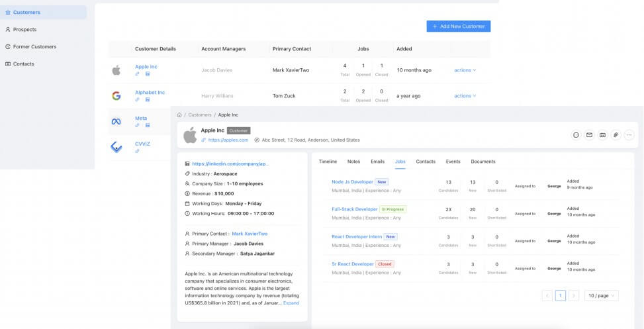This screenshot has width=644, height=329.
Task: Switch to the Documents tab
Action: [483, 162]
